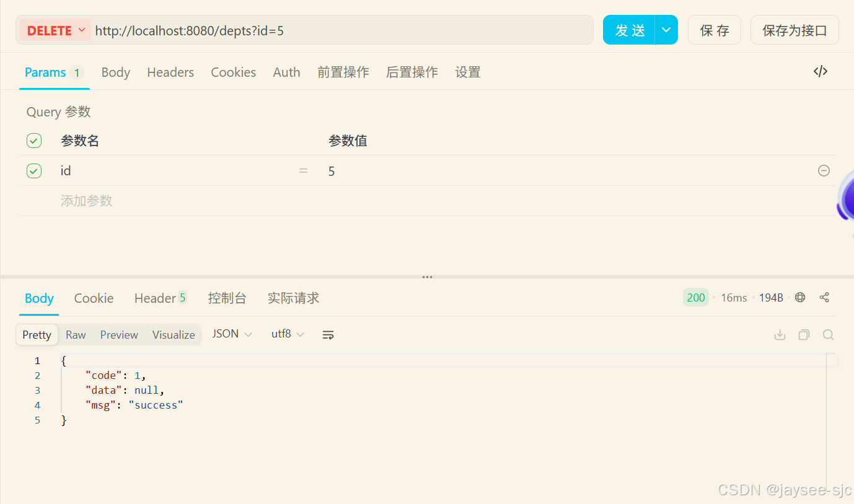Open the Headers tab
The width and height of the screenshot is (854, 504).
click(x=170, y=72)
